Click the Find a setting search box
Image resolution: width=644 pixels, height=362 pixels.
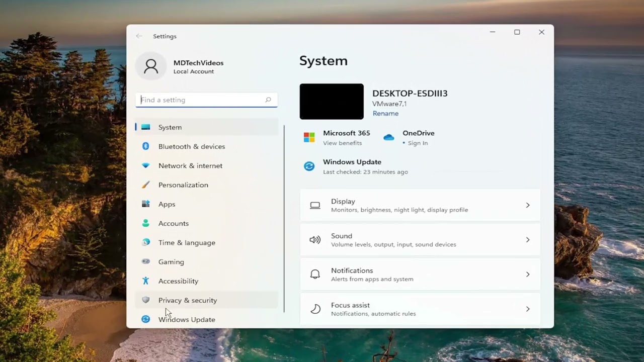(206, 100)
